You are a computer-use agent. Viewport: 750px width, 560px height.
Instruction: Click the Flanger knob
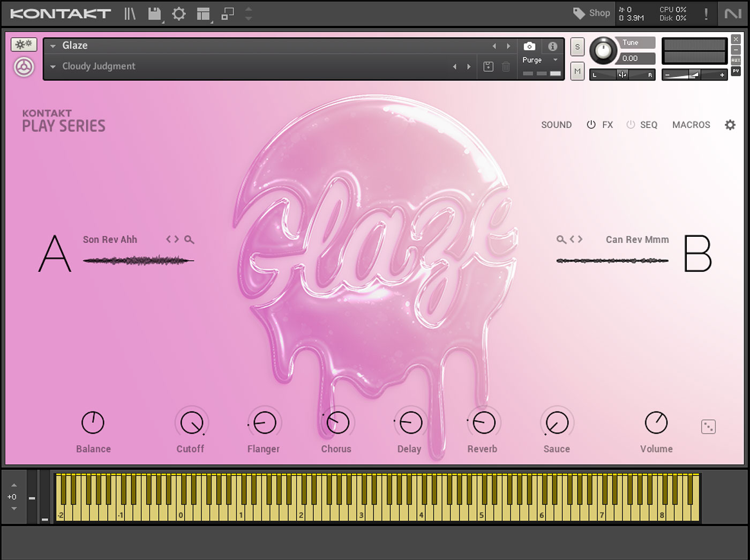264,423
